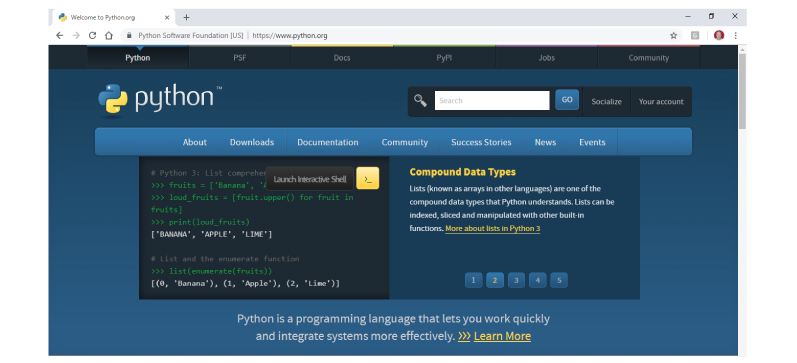Open the Downloads menu
This screenshot has width=797, height=363.
point(252,142)
